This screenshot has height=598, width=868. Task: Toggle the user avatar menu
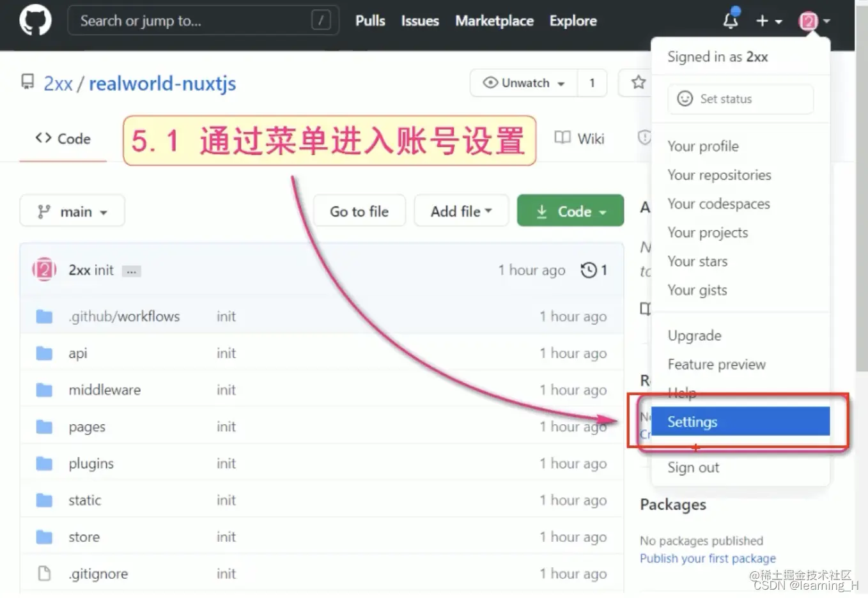coord(814,21)
